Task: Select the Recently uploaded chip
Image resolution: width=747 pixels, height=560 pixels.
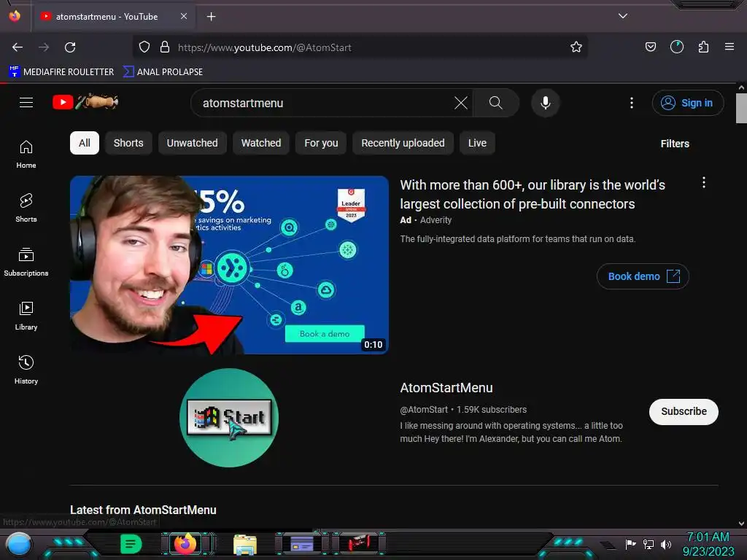Action: coord(403,143)
